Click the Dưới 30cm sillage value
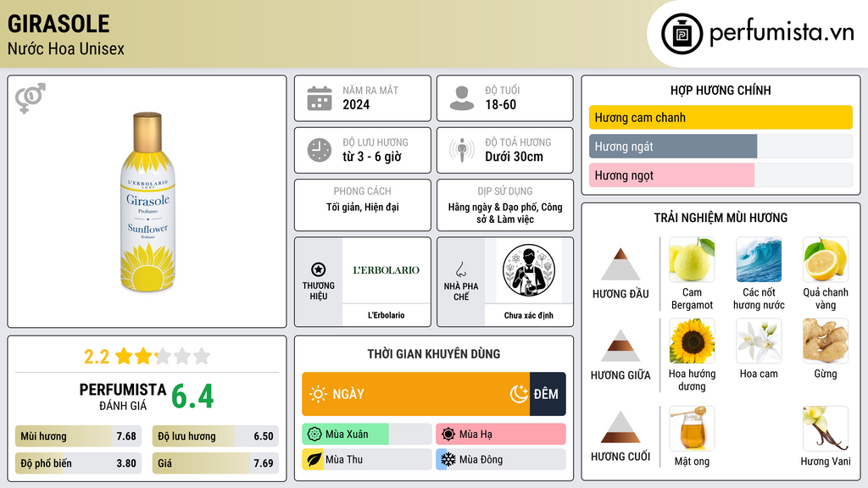Screen dimensions: 868x488 tap(515, 157)
